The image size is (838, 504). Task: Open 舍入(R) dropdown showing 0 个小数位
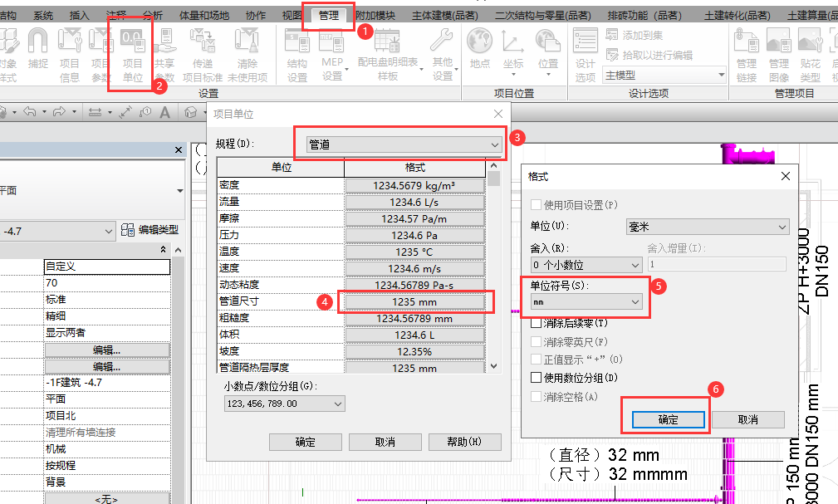(586, 265)
